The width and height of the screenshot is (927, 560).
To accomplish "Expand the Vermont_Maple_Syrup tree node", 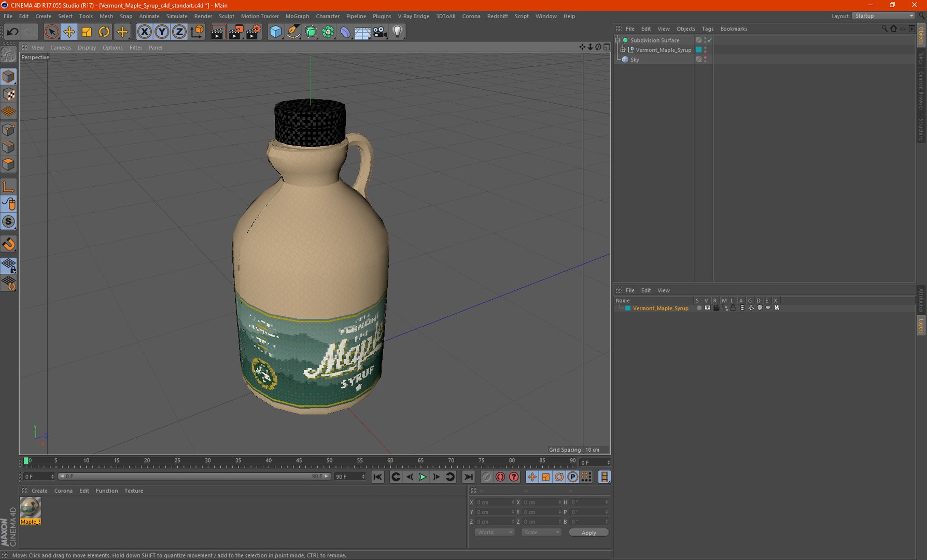I will click(x=623, y=50).
